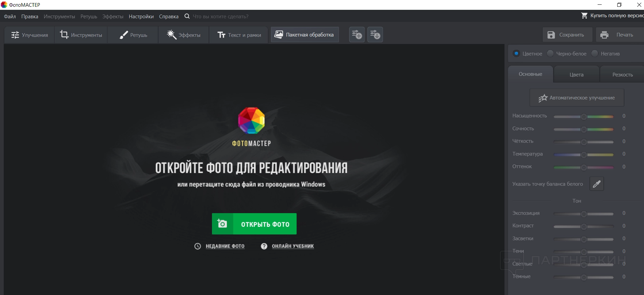
Task: Open the Инструменты toolbar section with crop icon
Action: point(81,35)
